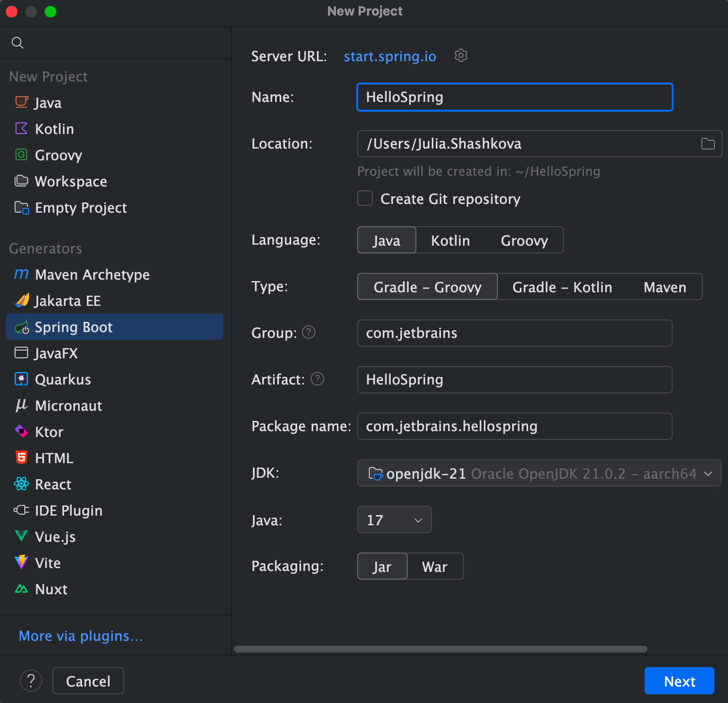
Task: Open Artifact field help tooltip icon
Action: 317,379
